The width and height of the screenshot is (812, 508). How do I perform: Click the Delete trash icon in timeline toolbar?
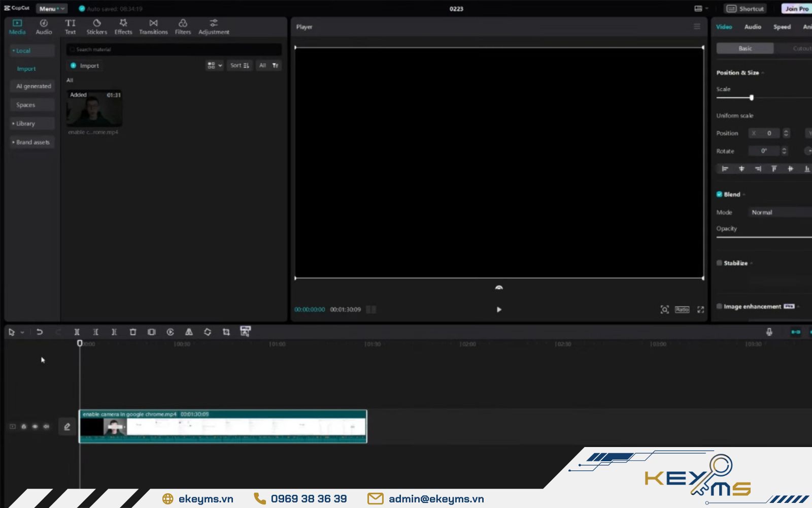(x=133, y=332)
